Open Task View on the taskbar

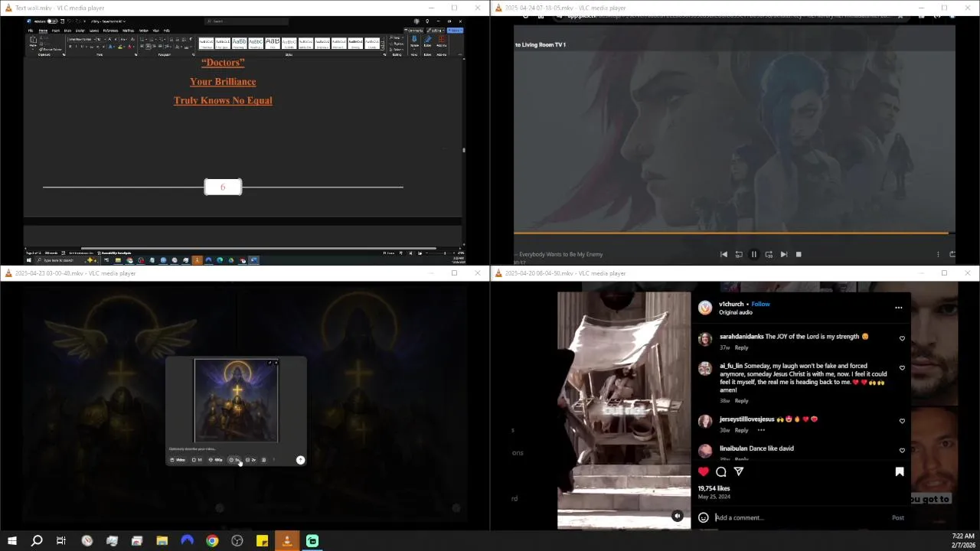pos(61,541)
